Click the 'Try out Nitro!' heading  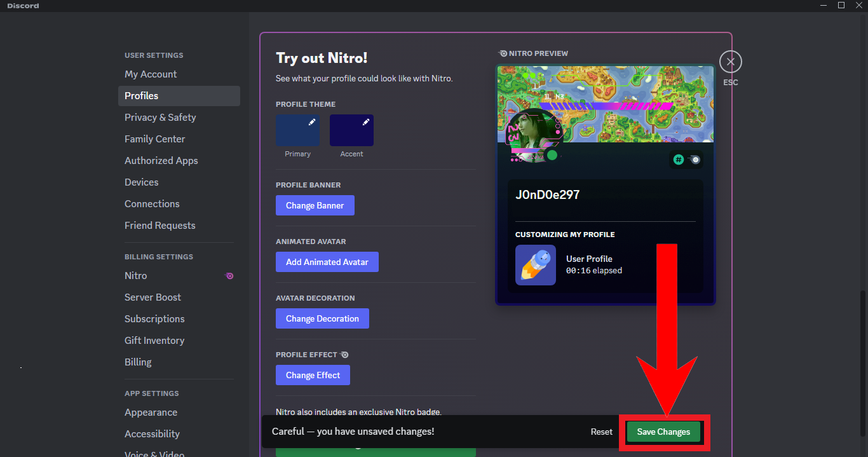click(322, 58)
